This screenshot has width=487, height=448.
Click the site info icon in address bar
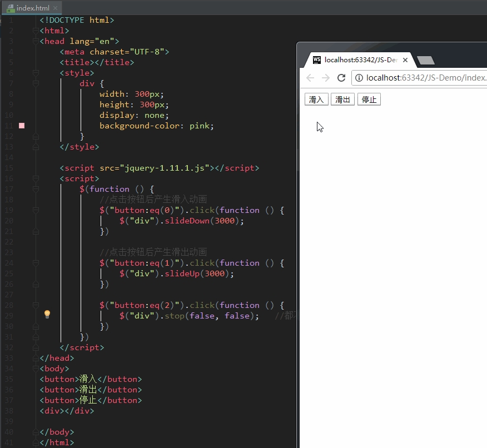tap(359, 78)
